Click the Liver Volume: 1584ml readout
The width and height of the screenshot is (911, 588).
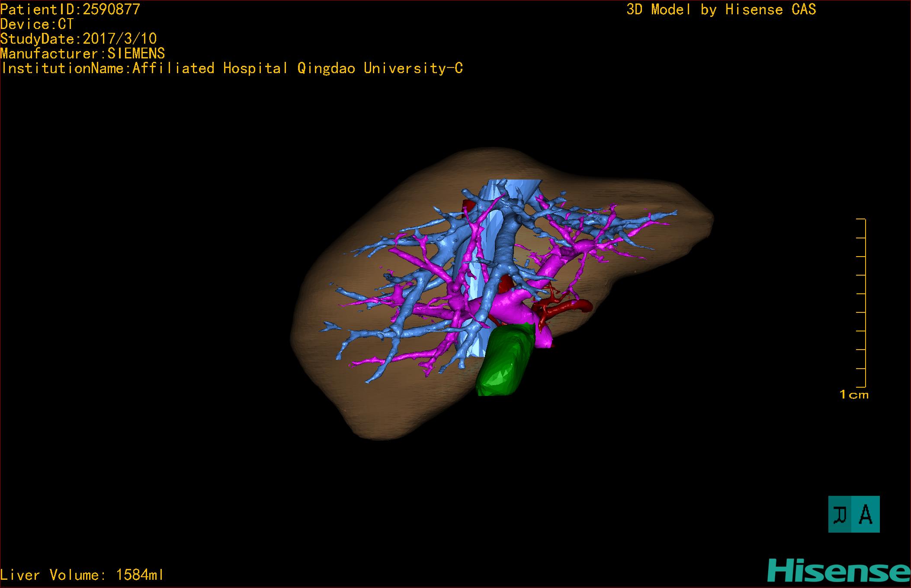click(x=82, y=575)
